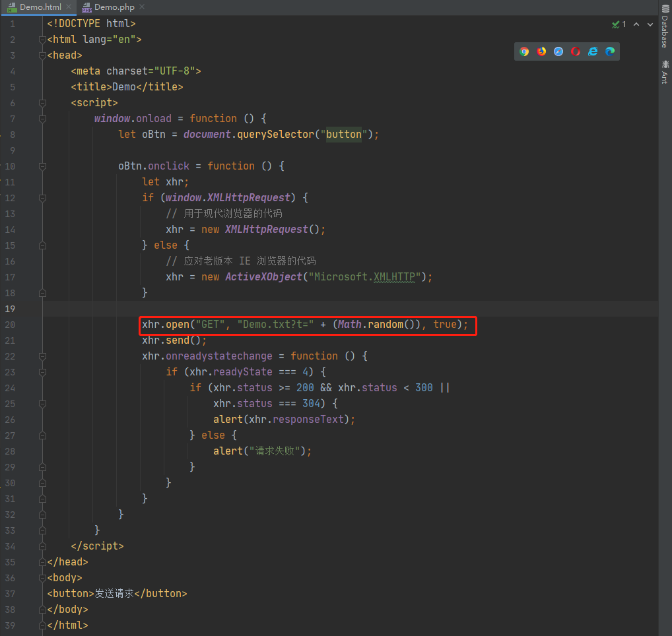Click the inspection checkmark problems indicator
Screen dimensions: 672x636
pos(619,24)
